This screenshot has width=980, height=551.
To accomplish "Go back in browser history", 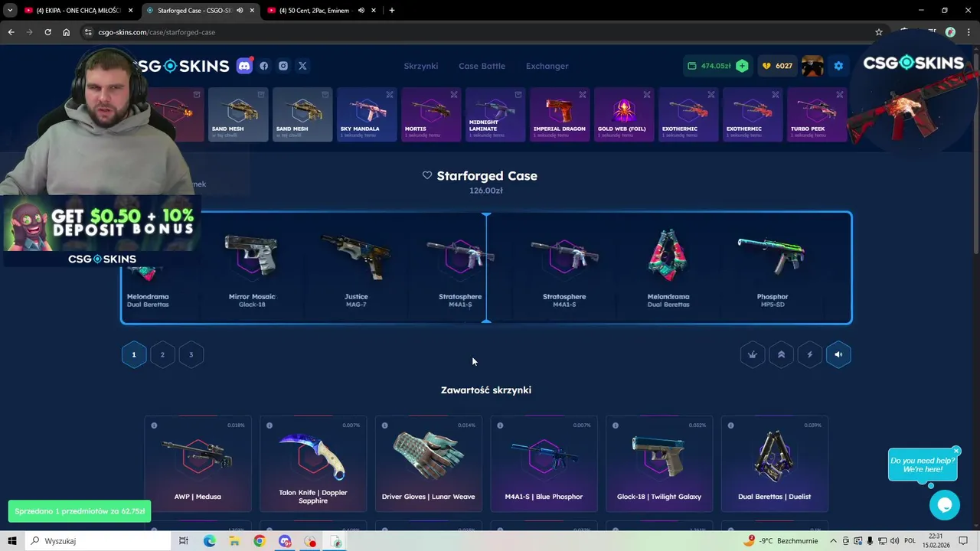I will (11, 32).
